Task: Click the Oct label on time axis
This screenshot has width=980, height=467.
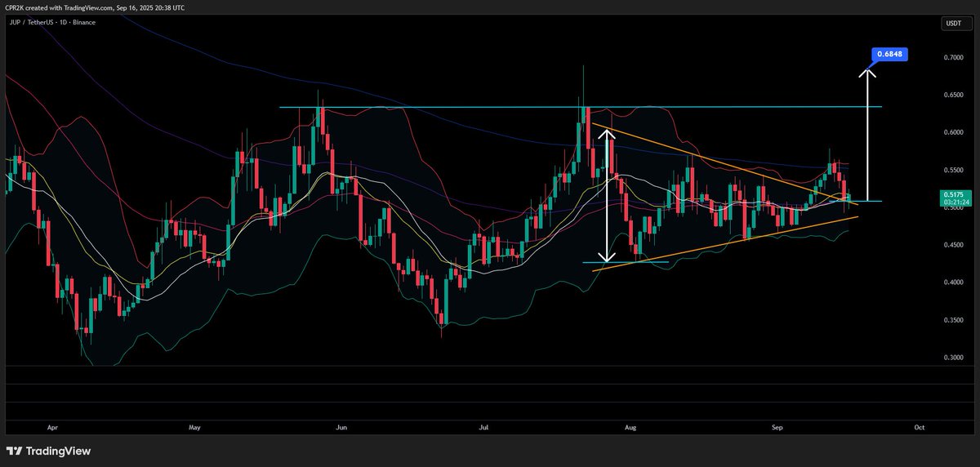Action: click(919, 426)
